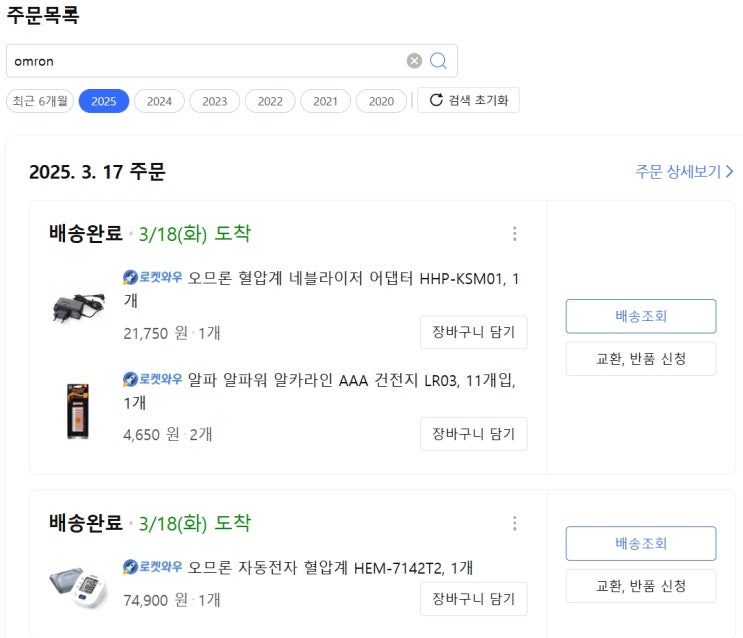Open more options for first delivery group
This screenshot has height=638, width=743.
click(x=515, y=234)
